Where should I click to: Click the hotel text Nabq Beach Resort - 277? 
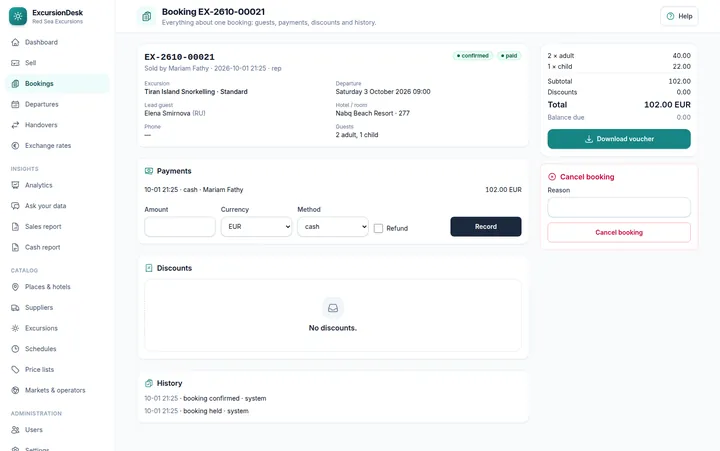(372, 113)
